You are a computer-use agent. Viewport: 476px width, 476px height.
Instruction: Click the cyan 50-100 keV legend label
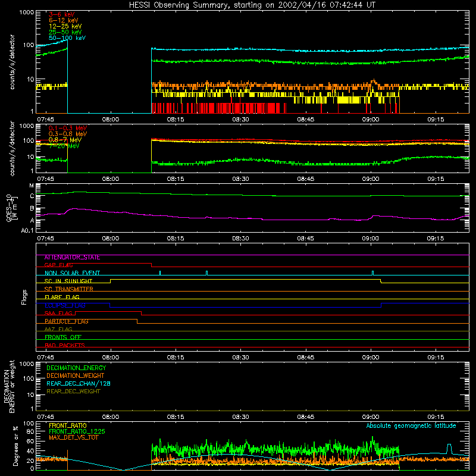(67, 38)
